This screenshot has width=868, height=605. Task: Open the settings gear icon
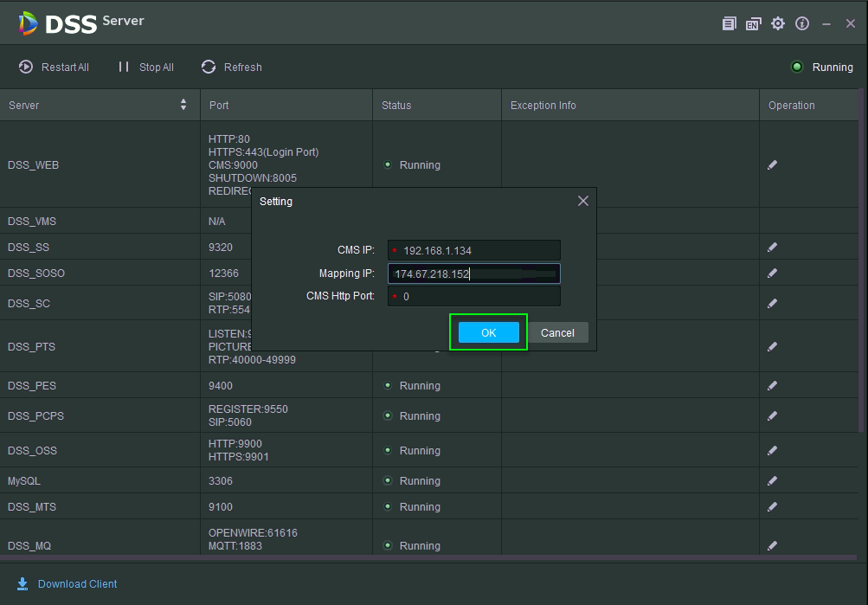778,23
